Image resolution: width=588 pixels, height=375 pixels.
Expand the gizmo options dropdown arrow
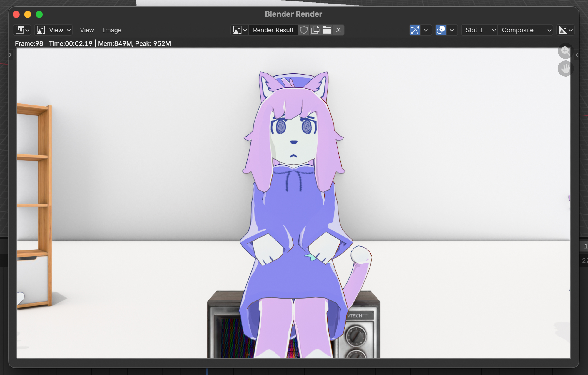pos(426,30)
